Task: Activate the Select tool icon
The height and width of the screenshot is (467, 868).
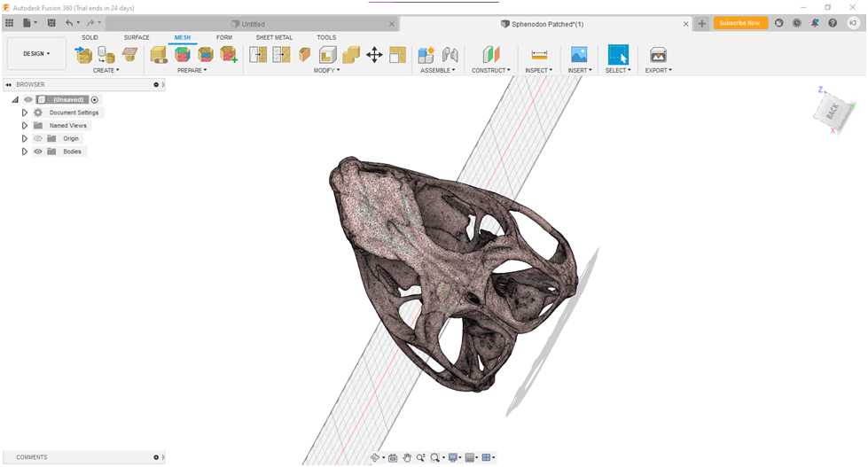Action: (618, 55)
